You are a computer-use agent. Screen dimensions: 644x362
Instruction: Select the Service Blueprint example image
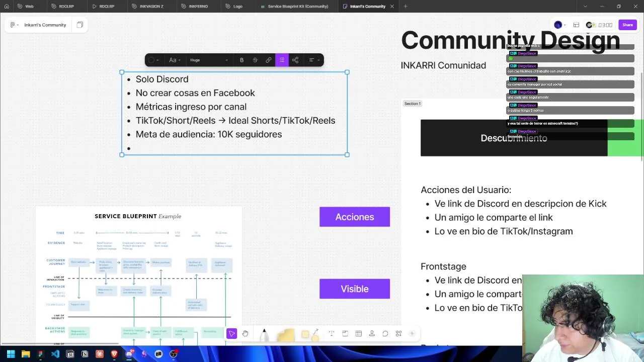click(x=138, y=276)
